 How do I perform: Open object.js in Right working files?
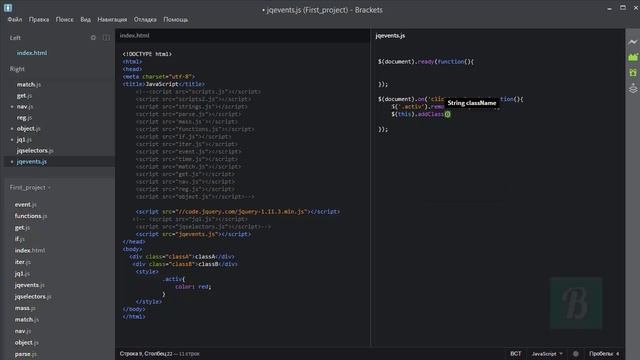pos(28,129)
